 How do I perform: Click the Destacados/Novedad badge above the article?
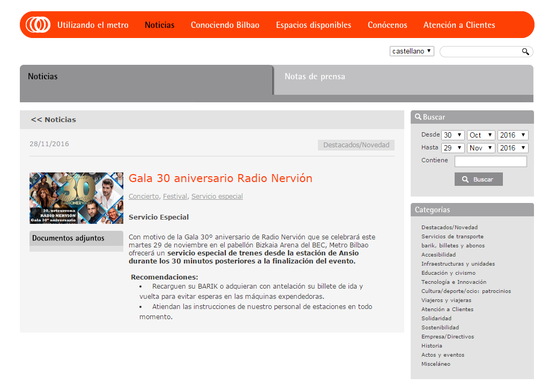click(x=356, y=145)
